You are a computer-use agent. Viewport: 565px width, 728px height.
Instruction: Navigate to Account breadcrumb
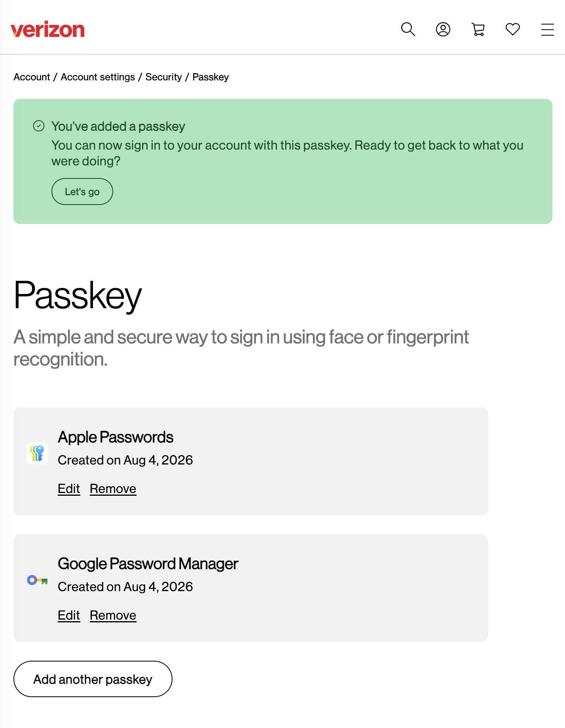click(32, 77)
